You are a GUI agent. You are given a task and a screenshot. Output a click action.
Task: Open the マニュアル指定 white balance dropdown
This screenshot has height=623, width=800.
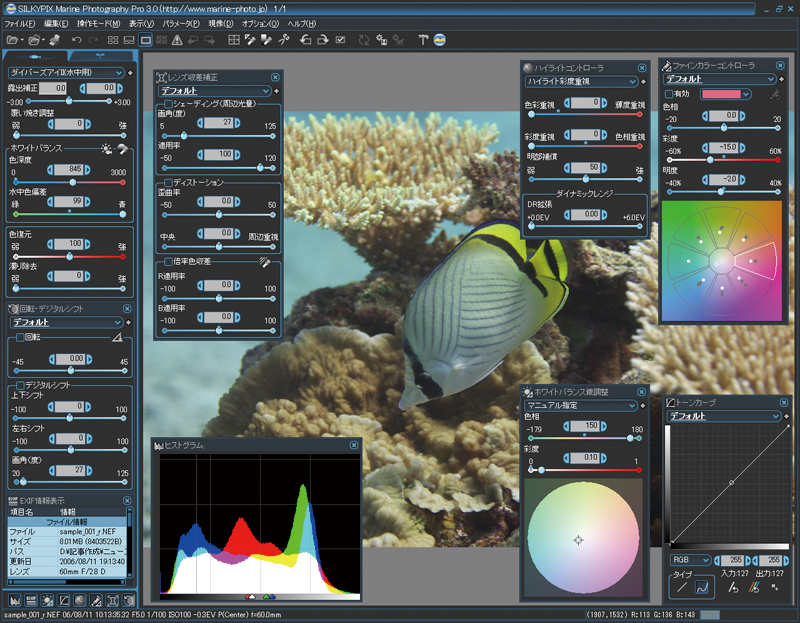[578, 405]
